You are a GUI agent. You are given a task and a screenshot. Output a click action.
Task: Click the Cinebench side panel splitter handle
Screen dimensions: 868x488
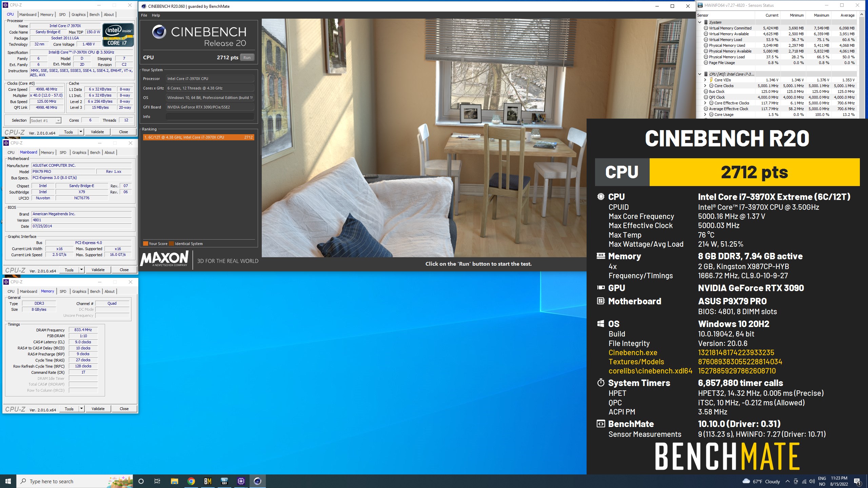click(x=260, y=145)
